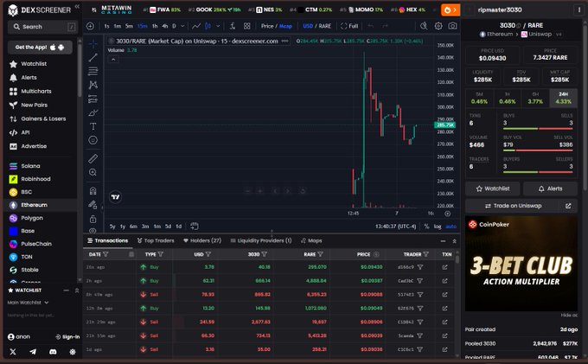Select the chart patterns tool
This screenshot has width=588, height=364.
pos(93,85)
